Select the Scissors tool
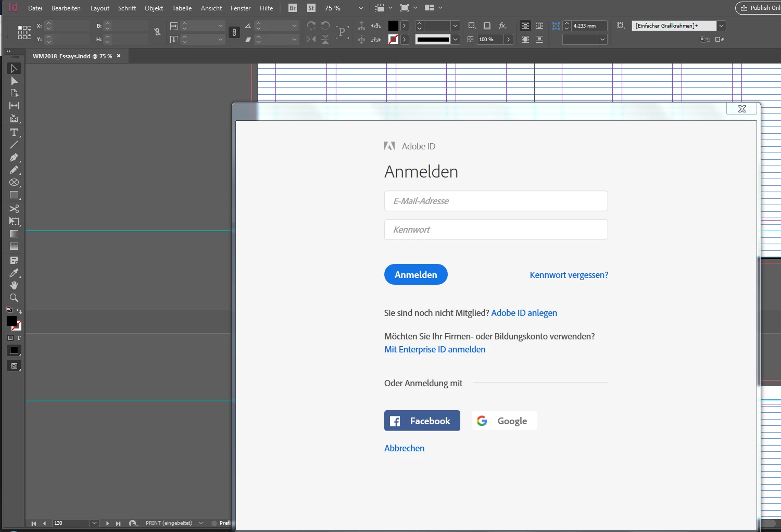The image size is (781, 532). point(14,209)
